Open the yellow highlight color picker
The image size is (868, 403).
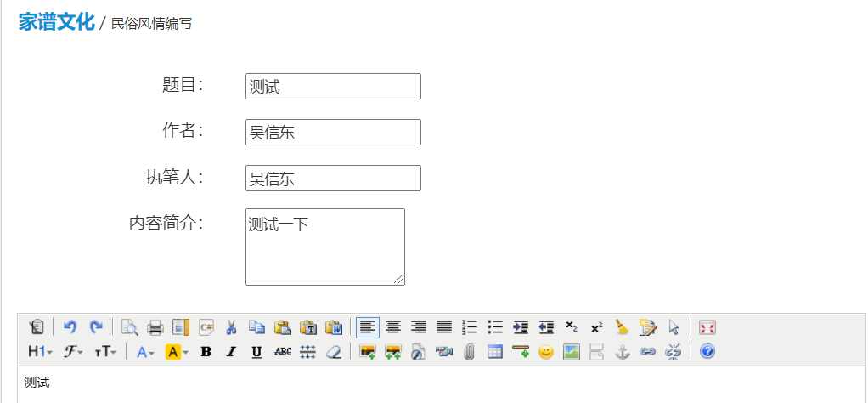pyautogui.click(x=177, y=351)
